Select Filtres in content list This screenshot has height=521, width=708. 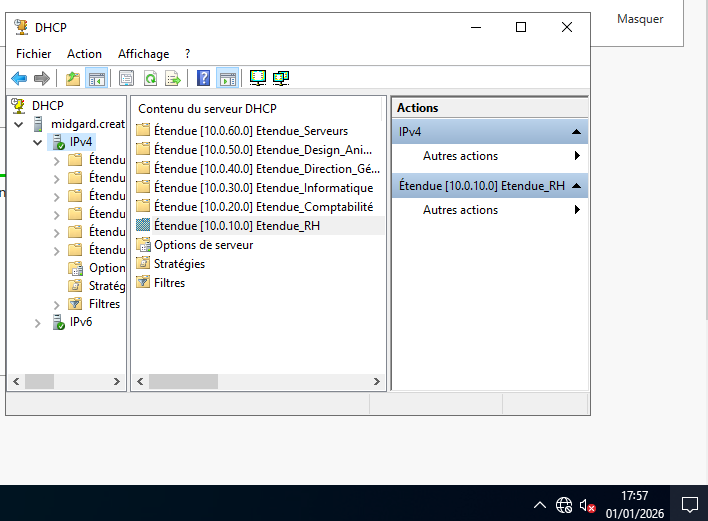[169, 283]
